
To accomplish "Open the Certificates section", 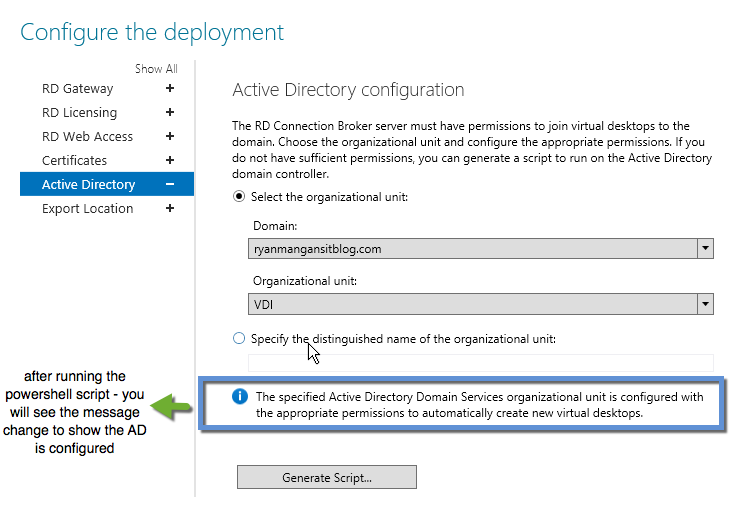I will [74, 160].
